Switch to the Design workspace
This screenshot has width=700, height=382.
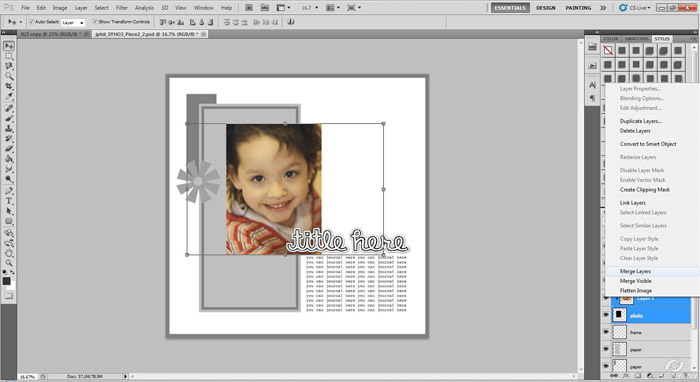(x=546, y=8)
